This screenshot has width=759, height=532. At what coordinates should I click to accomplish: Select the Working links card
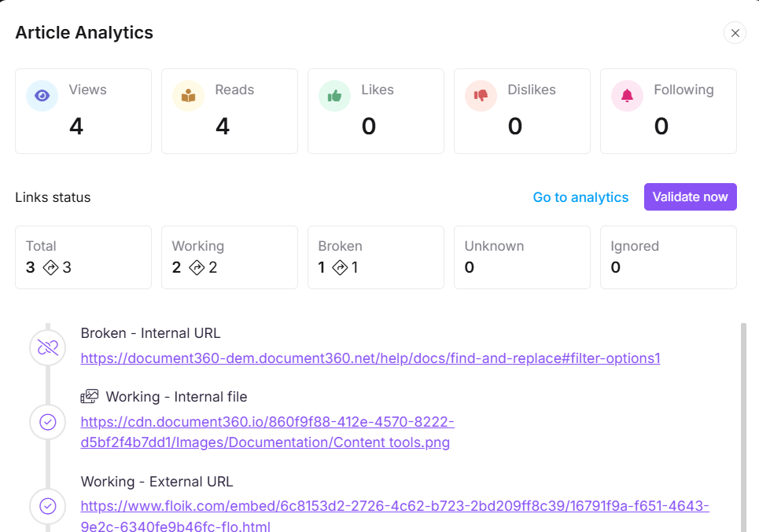pyautogui.click(x=230, y=257)
